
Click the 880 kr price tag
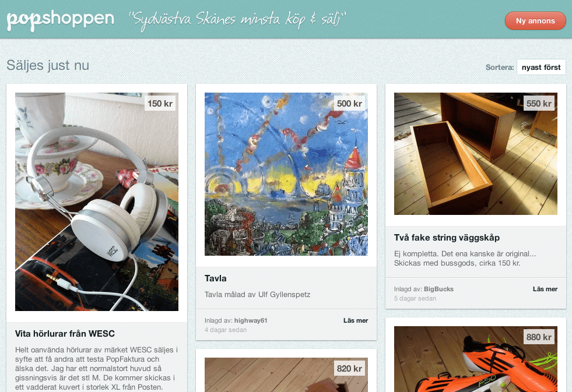click(539, 337)
